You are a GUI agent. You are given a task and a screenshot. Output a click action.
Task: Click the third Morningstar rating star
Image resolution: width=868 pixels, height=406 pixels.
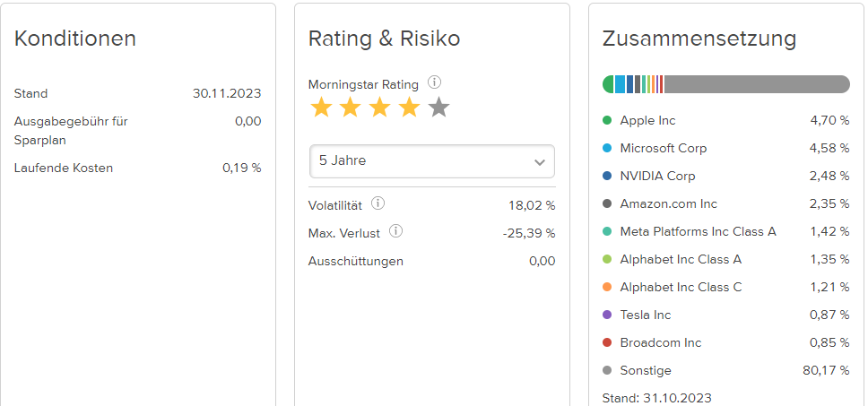[379, 108]
